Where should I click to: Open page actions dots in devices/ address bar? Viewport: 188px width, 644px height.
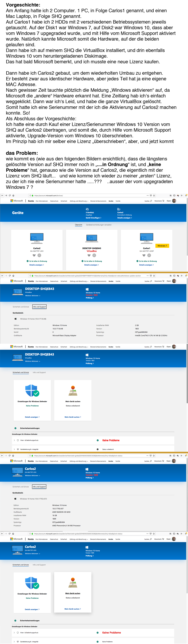pyautogui.click(x=148, y=195)
